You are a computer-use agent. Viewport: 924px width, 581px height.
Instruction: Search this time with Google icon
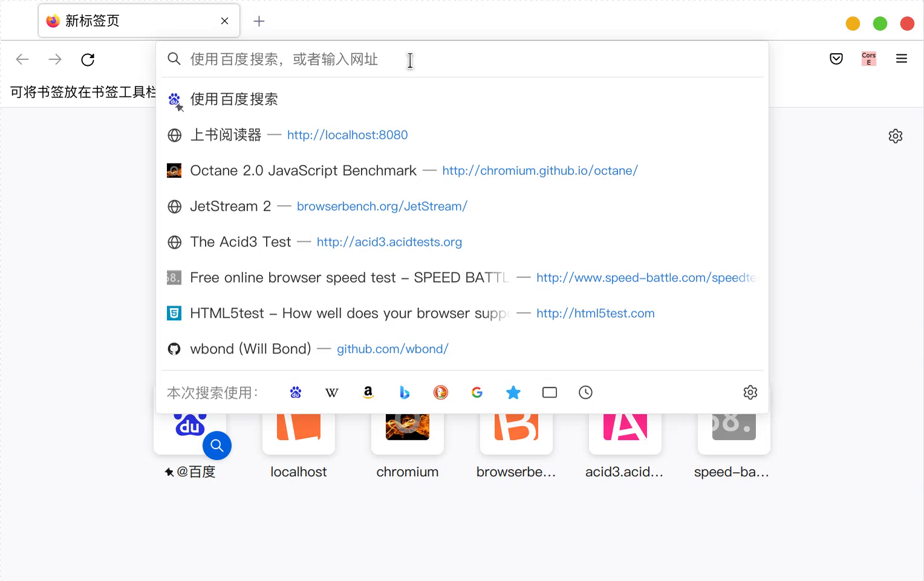point(477,393)
